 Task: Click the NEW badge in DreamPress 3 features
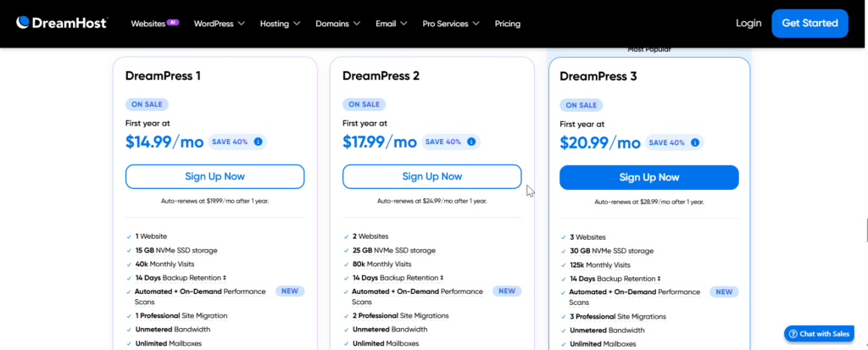tap(724, 292)
